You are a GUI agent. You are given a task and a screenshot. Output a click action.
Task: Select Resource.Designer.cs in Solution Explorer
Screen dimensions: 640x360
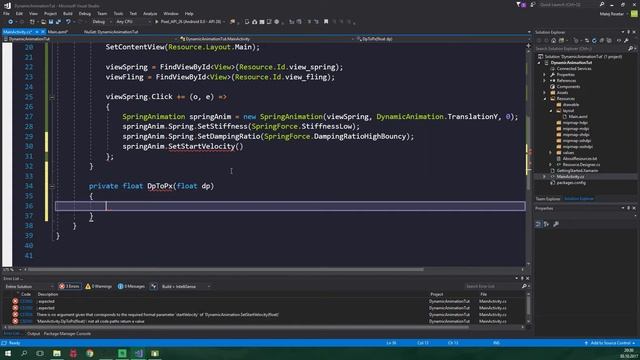coord(581,164)
